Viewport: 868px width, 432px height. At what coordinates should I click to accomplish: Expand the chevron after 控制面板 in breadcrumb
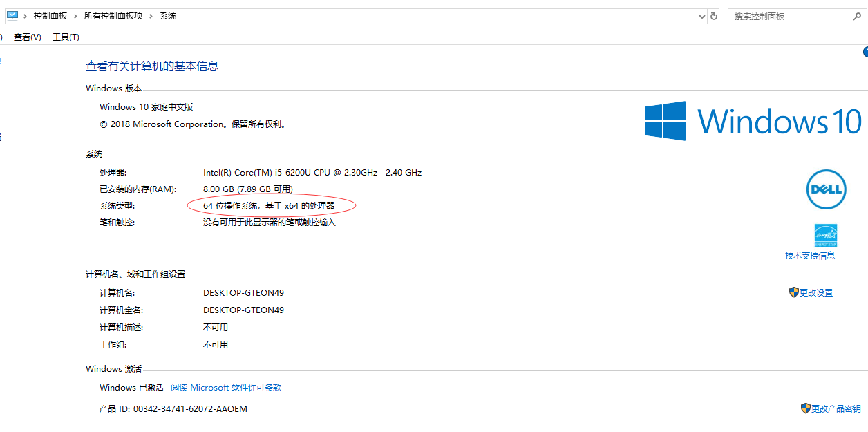point(76,16)
